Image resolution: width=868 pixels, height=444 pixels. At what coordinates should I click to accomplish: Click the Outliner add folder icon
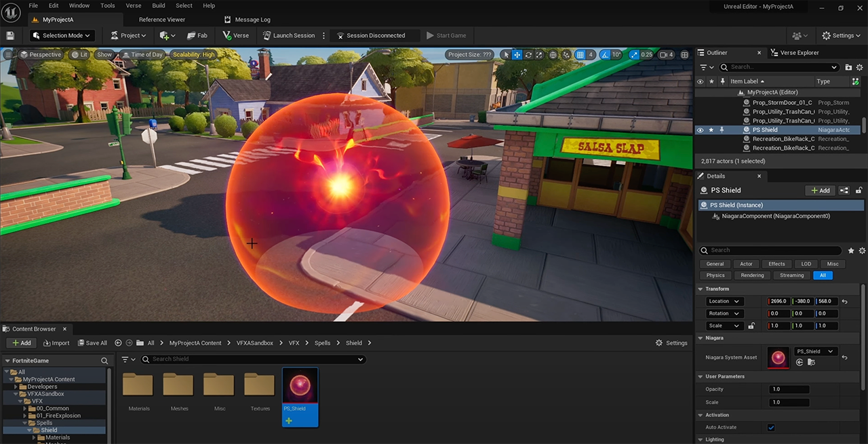click(848, 67)
